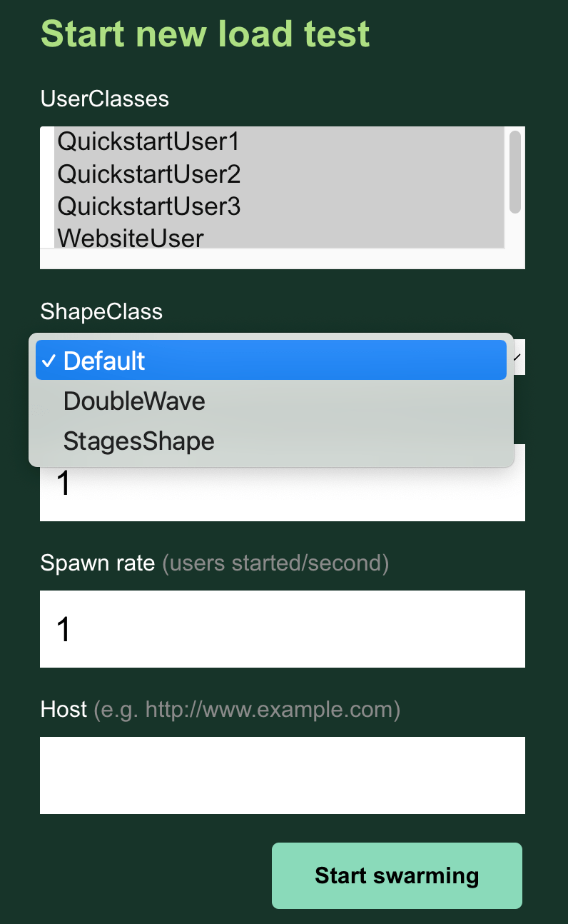Screen dimensions: 568x924
Task: Click the Start new load test heading
Action: pos(206,34)
